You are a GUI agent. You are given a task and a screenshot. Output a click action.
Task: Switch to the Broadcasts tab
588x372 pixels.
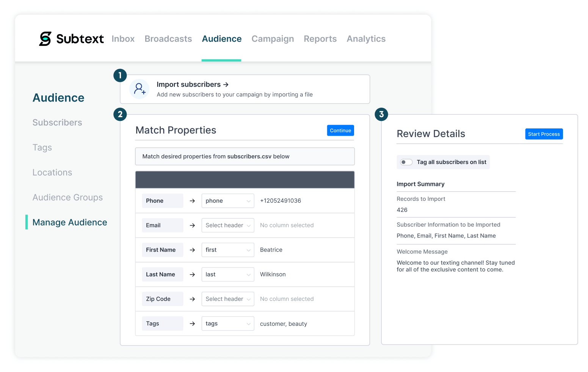tap(168, 39)
